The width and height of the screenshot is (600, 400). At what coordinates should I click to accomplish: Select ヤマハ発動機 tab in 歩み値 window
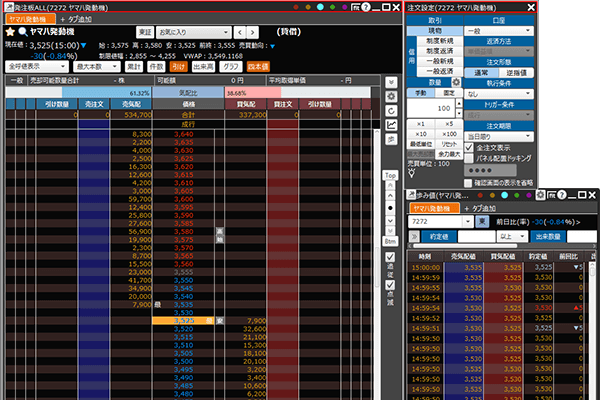pos(434,208)
